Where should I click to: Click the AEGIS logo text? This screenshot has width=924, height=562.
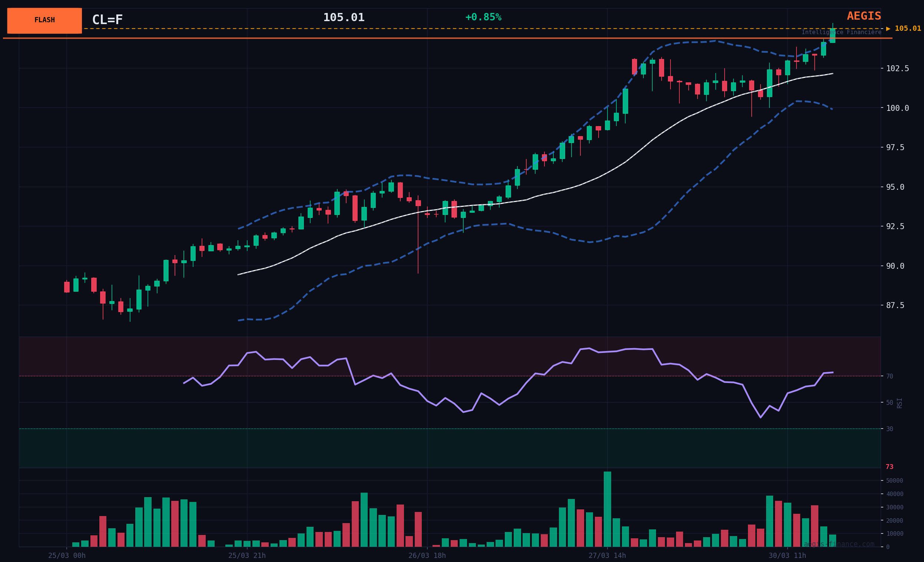tap(864, 16)
